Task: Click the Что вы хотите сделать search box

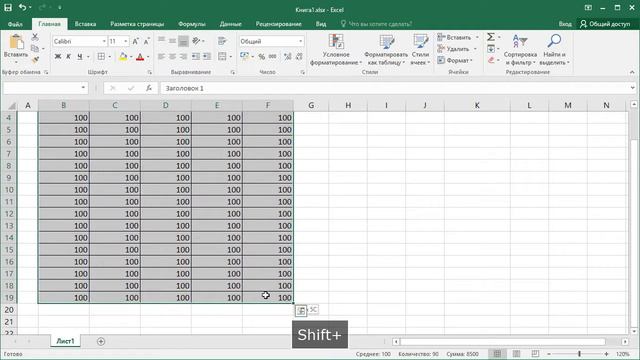Action: tap(376, 24)
